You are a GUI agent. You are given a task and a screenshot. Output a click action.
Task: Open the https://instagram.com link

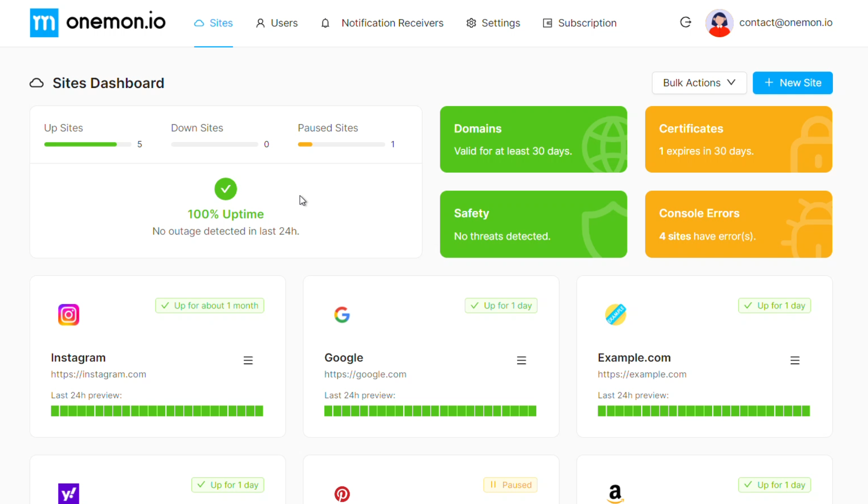coord(98,374)
